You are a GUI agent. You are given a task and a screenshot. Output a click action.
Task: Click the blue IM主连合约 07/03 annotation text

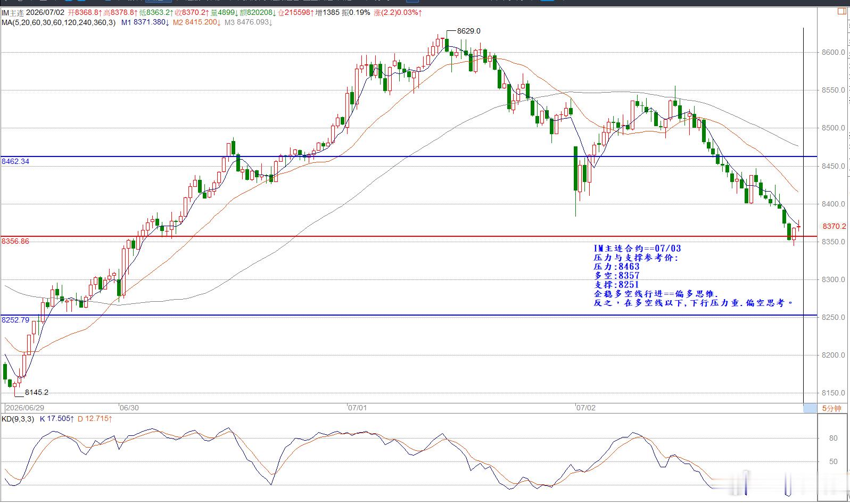[x=637, y=249]
